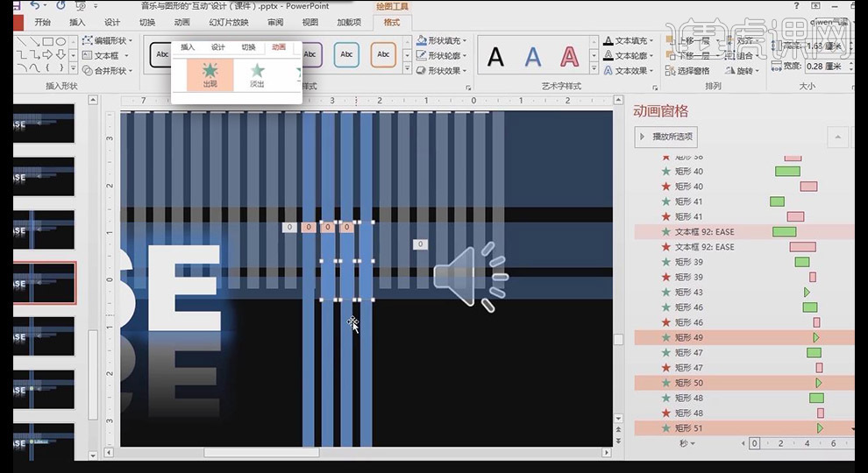The height and width of the screenshot is (473, 868).
Task: Select 矩形 49 in the animation list
Action: tap(688, 337)
